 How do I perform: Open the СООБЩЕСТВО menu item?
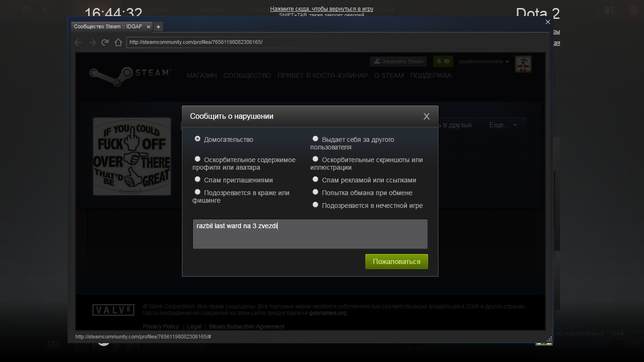click(247, 75)
